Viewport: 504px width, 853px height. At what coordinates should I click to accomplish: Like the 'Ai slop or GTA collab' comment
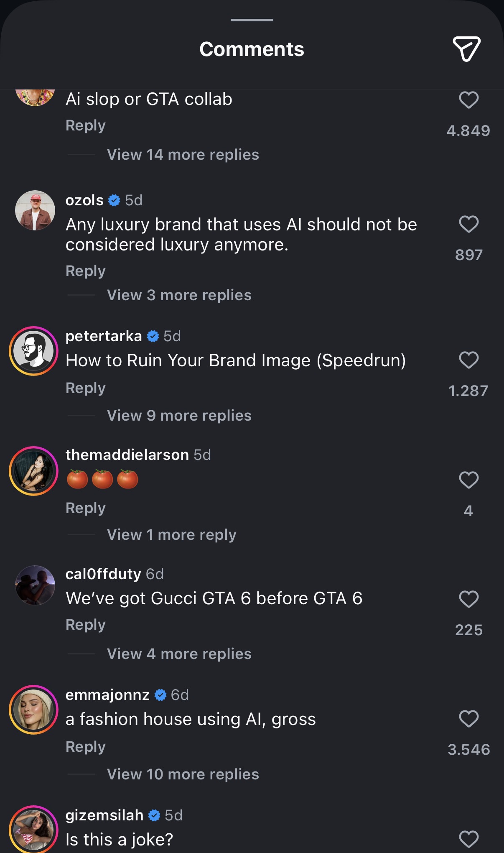click(468, 100)
